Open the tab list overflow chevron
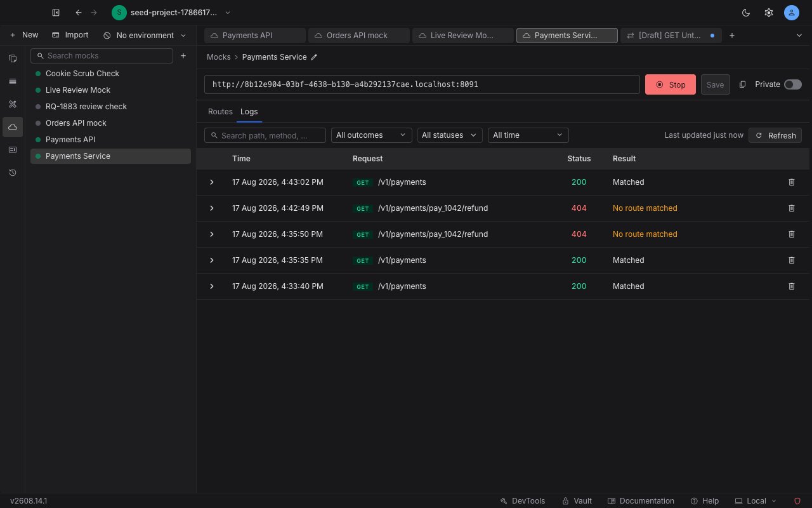The image size is (812, 508). [799, 36]
